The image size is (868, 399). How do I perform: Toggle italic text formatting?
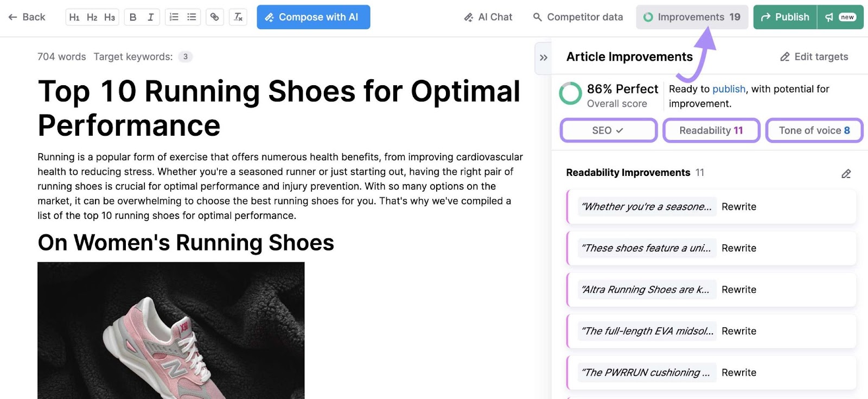click(x=150, y=17)
